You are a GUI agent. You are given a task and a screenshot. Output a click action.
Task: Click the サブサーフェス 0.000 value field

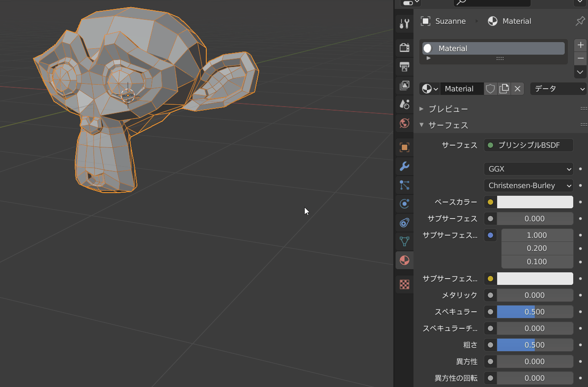click(535, 219)
